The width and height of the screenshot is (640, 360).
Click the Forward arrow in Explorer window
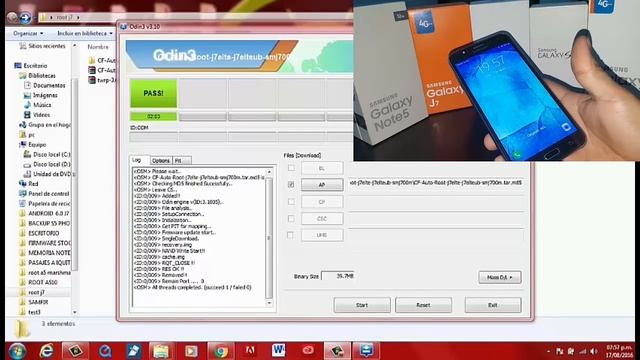[25, 18]
